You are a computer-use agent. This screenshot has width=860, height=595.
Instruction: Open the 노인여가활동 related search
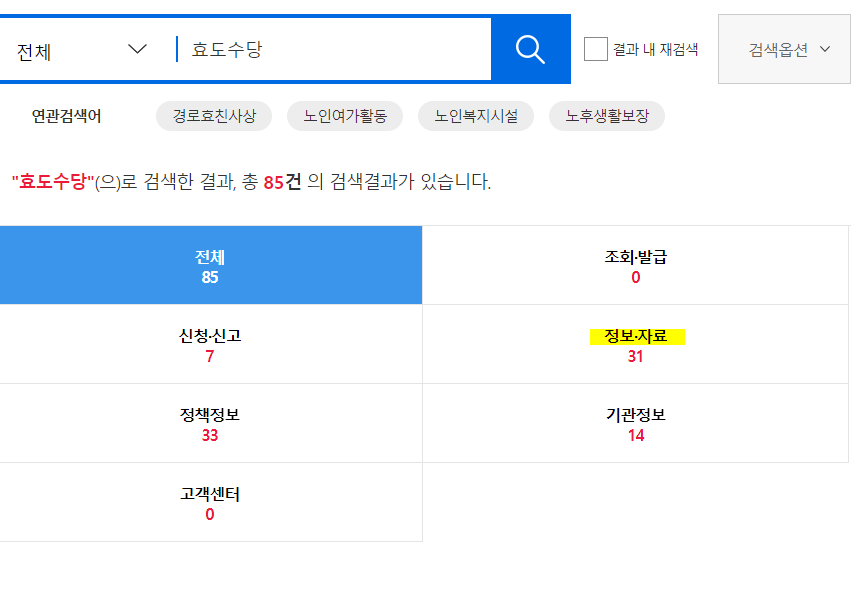344,115
